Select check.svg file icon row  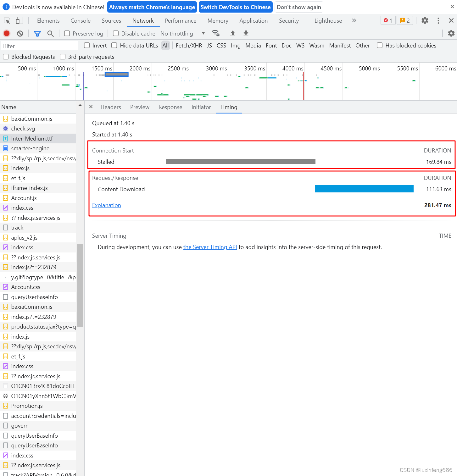38,129
